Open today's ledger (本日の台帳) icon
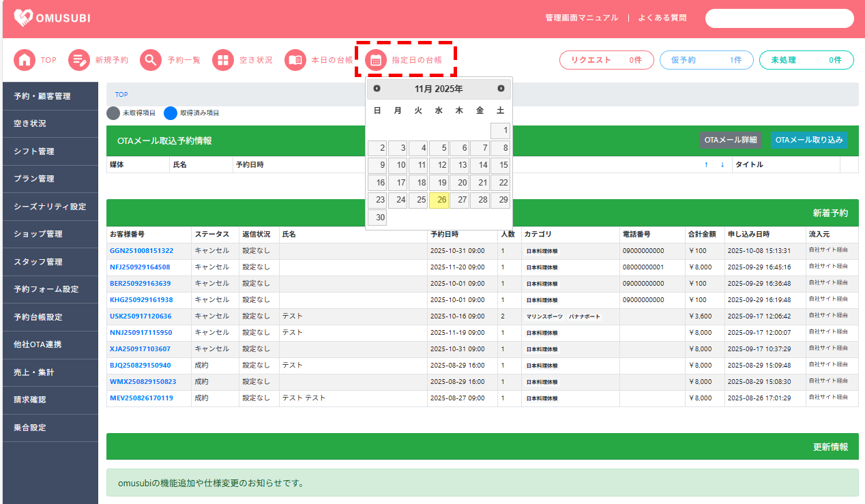This screenshot has width=865, height=504. pyautogui.click(x=295, y=60)
